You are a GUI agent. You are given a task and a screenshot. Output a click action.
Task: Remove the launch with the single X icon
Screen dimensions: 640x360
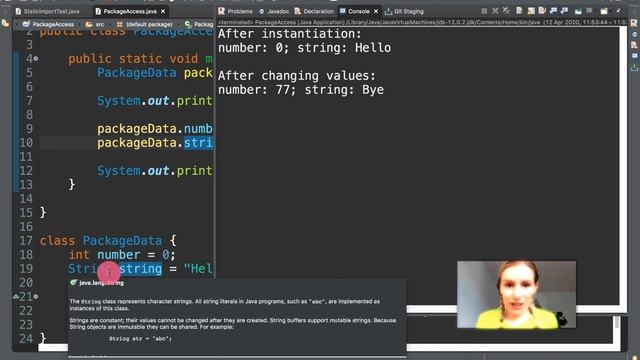pos(495,11)
